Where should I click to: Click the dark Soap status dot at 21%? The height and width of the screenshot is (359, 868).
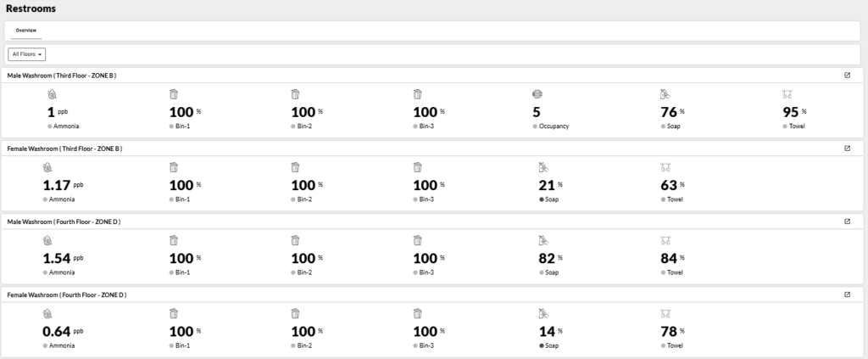coord(541,199)
